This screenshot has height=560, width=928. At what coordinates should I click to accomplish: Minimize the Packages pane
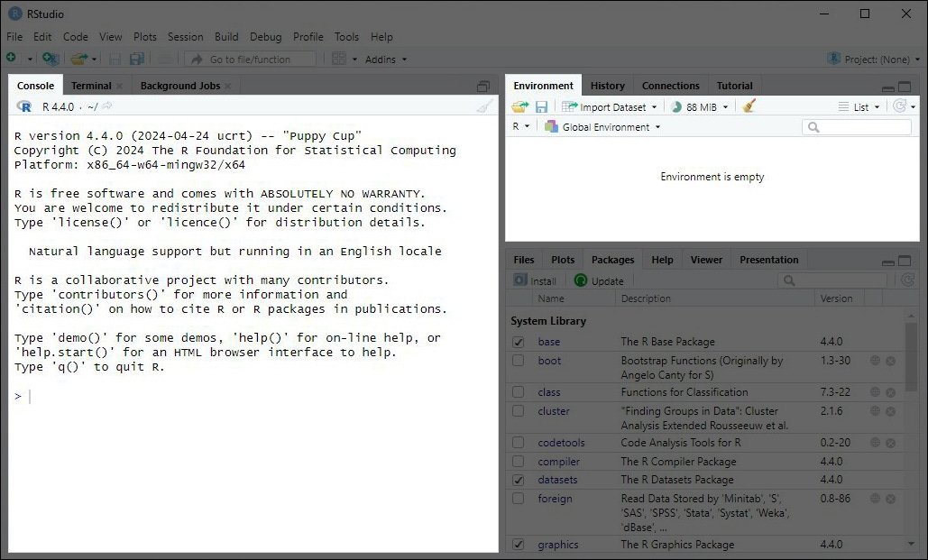pyautogui.click(x=887, y=262)
